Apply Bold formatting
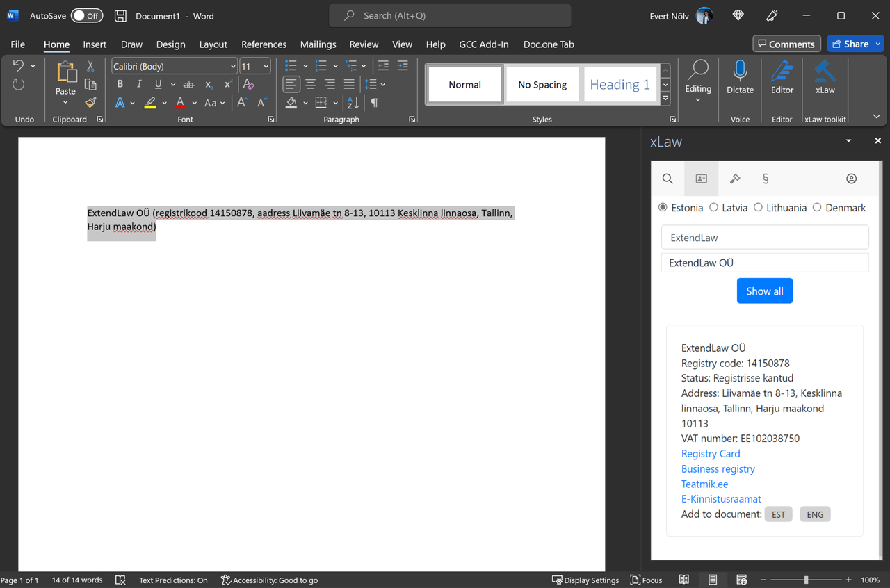This screenshot has height=588, width=890. click(120, 84)
